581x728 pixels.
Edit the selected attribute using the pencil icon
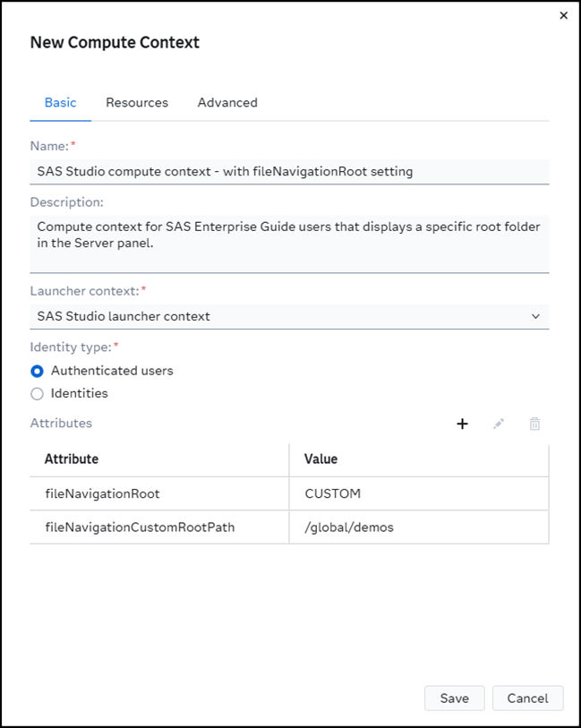point(498,424)
